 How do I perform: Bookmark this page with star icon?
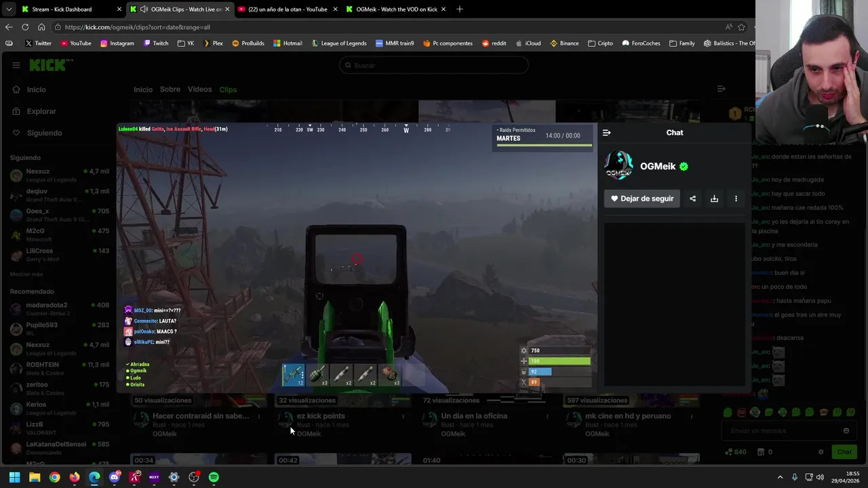pyautogui.click(x=741, y=27)
